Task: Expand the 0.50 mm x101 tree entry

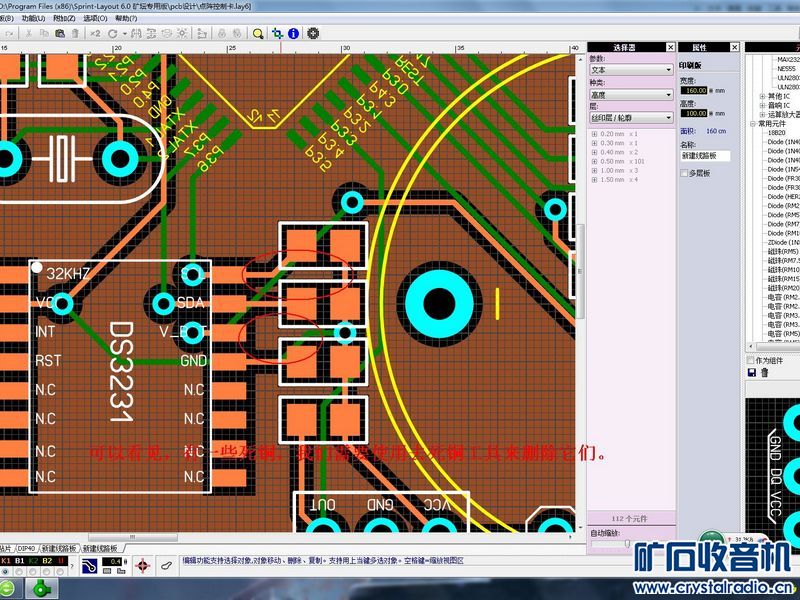Action: click(x=594, y=161)
